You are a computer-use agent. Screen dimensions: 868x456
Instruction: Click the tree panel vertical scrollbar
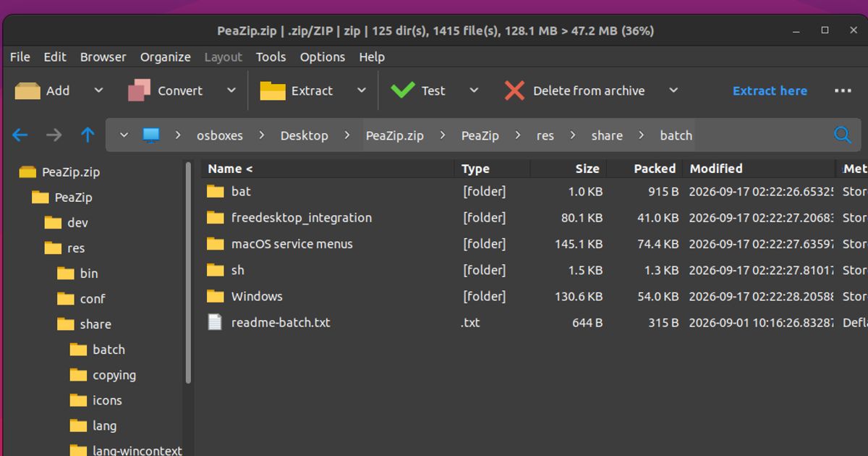click(x=189, y=274)
